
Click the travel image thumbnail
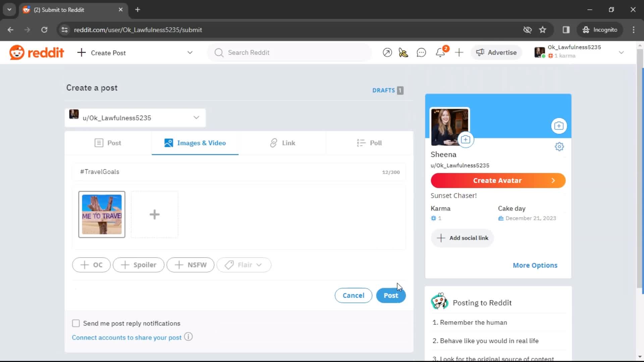[101, 215]
